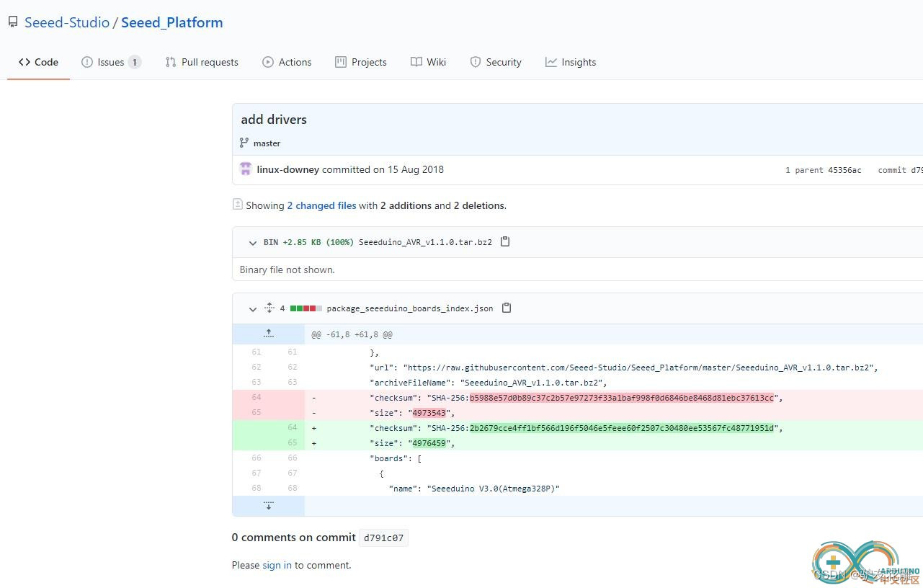Screen dimensions: 923x588
Task: Click the repository icon beside Seeed-Studio
Action: (13, 22)
